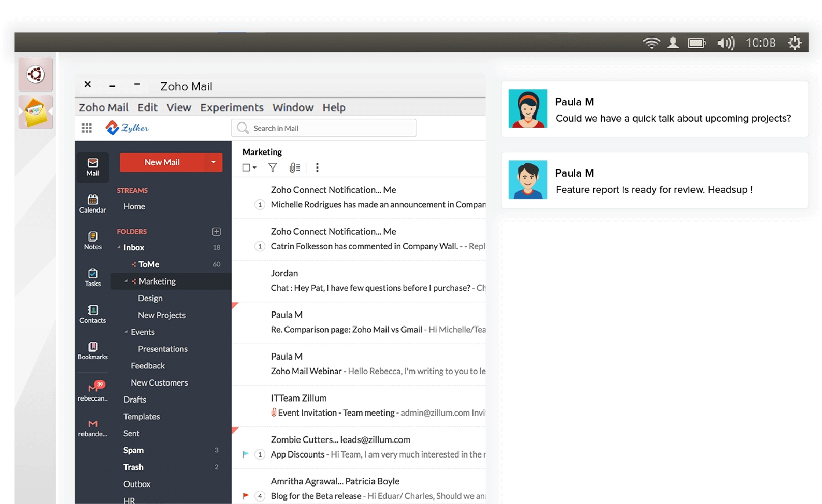Viewport: 822px width, 504px height.
Task: Click the battery indicator in the top bar
Action: 696,42
